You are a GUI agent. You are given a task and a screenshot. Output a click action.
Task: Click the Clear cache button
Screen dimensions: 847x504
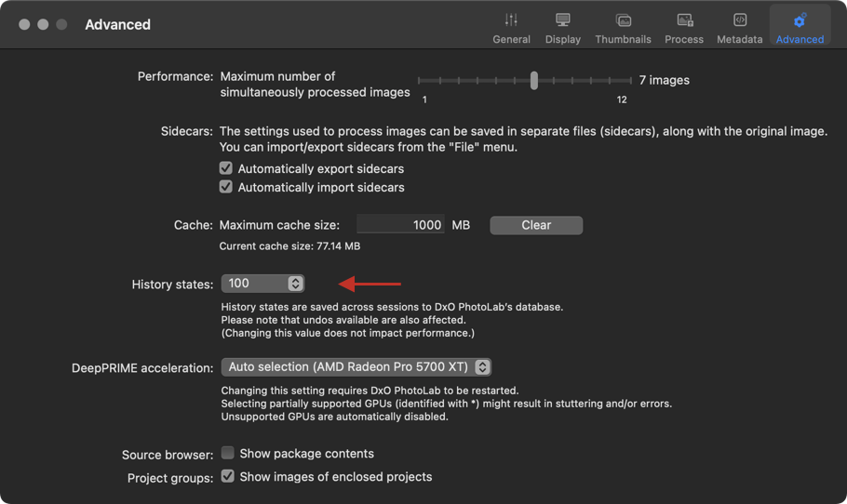point(536,225)
